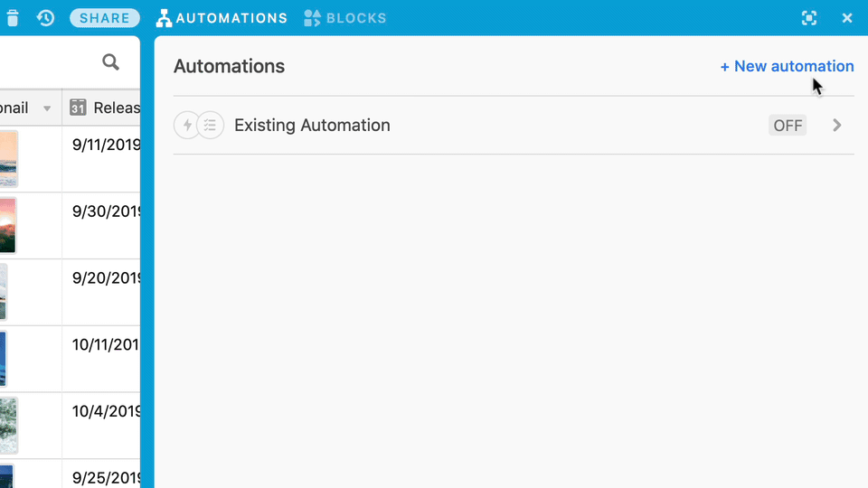868x488 pixels.
Task: Click the search magnifier icon
Action: 110,62
